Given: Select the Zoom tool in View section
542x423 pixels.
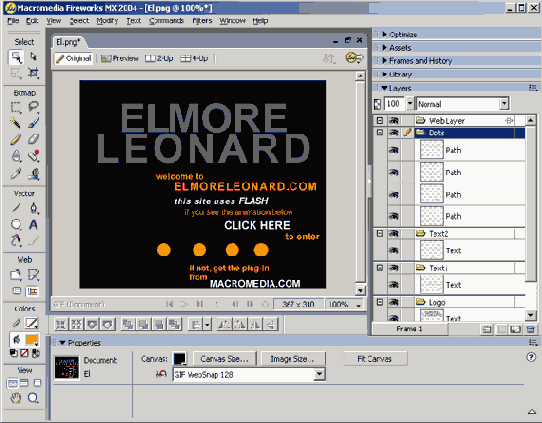Looking at the screenshot, I should pos(33,398).
